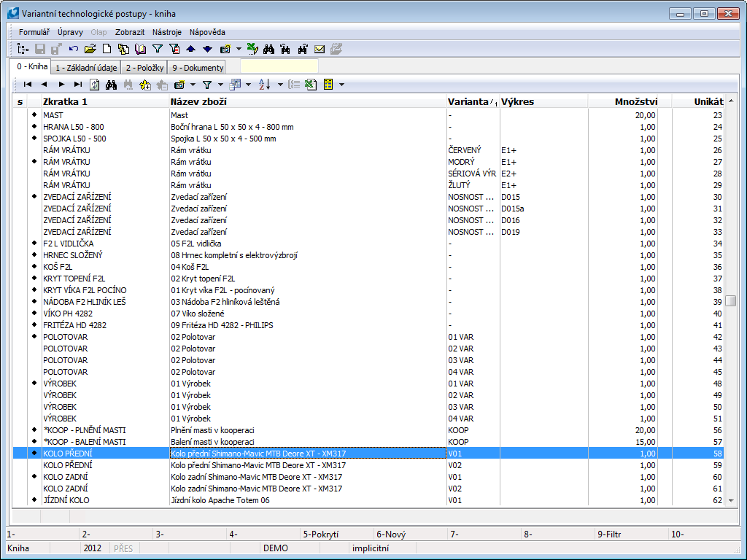Open dropdown arrow beside yellow list icon
The width and height of the screenshot is (747, 560).
tap(341, 85)
